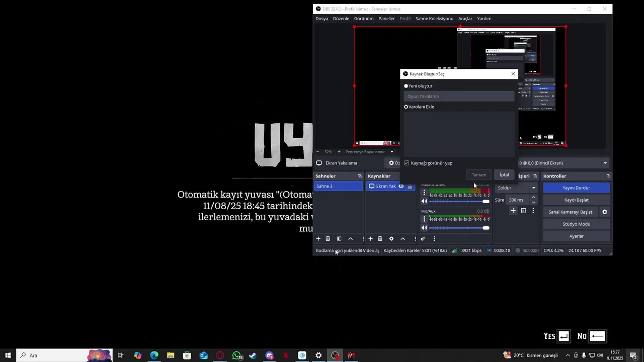
Task: Open the transition three-dot properties menu
Action: point(533,211)
